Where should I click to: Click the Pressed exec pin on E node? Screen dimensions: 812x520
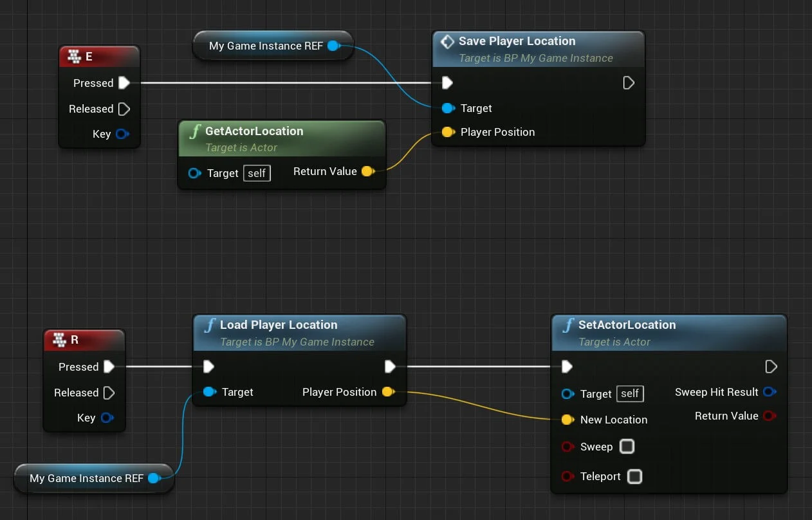pos(124,83)
